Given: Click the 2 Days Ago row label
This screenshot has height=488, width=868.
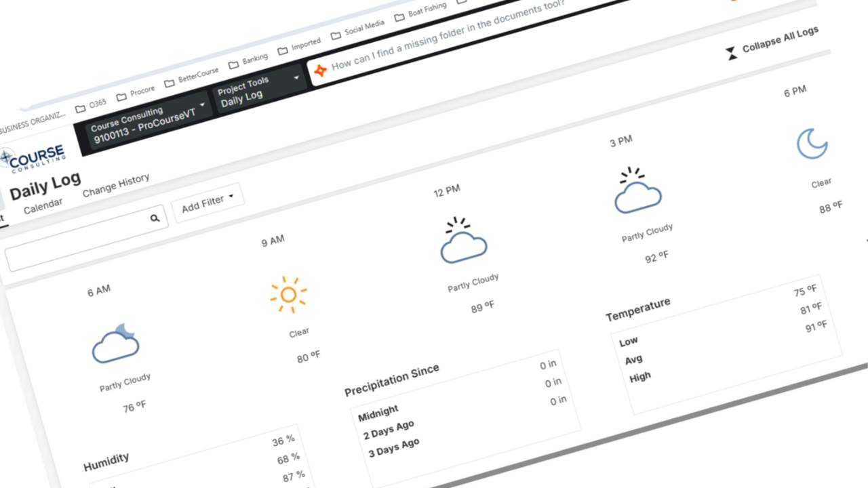Looking at the screenshot, I should (389, 430).
